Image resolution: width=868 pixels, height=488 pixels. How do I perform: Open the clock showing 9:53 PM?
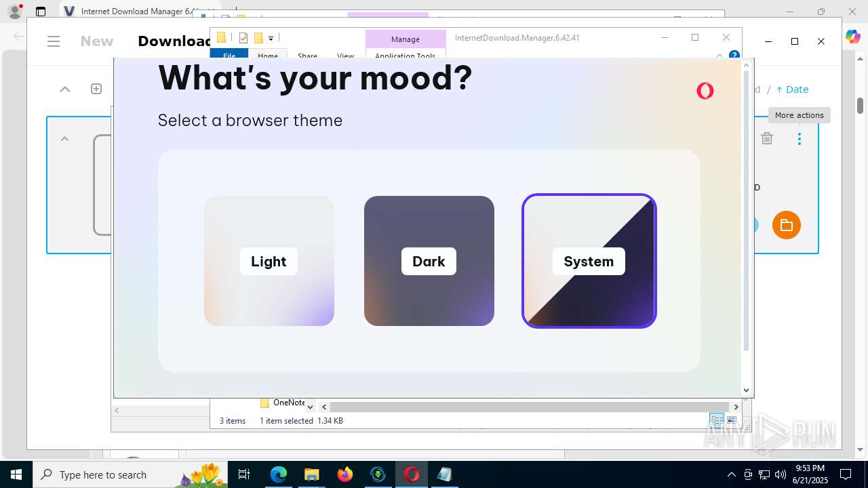[x=810, y=474]
